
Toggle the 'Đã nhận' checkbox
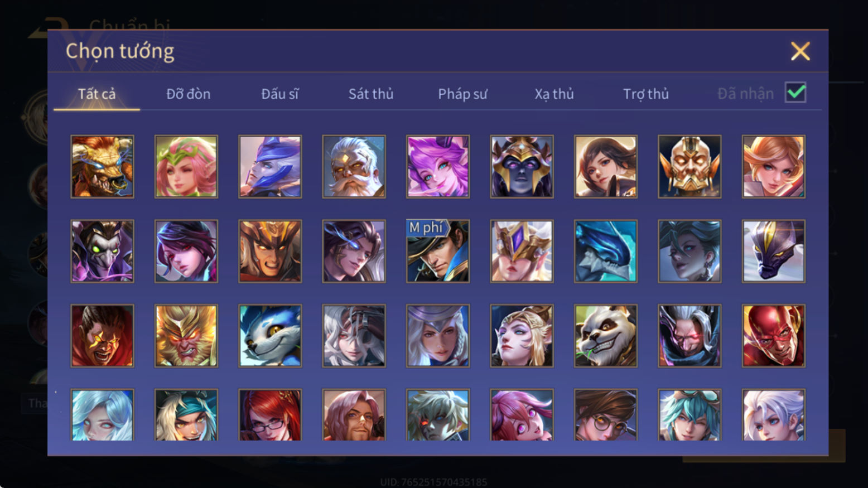[x=795, y=93]
